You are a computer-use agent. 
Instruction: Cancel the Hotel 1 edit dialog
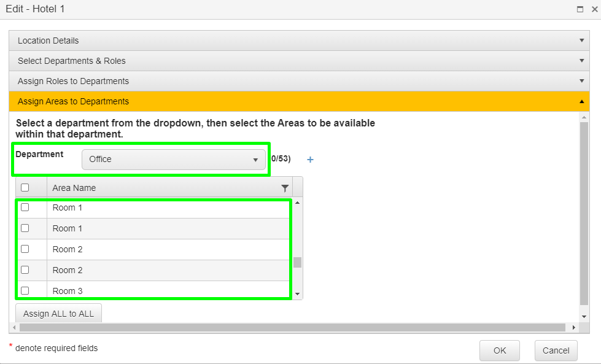coord(556,350)
